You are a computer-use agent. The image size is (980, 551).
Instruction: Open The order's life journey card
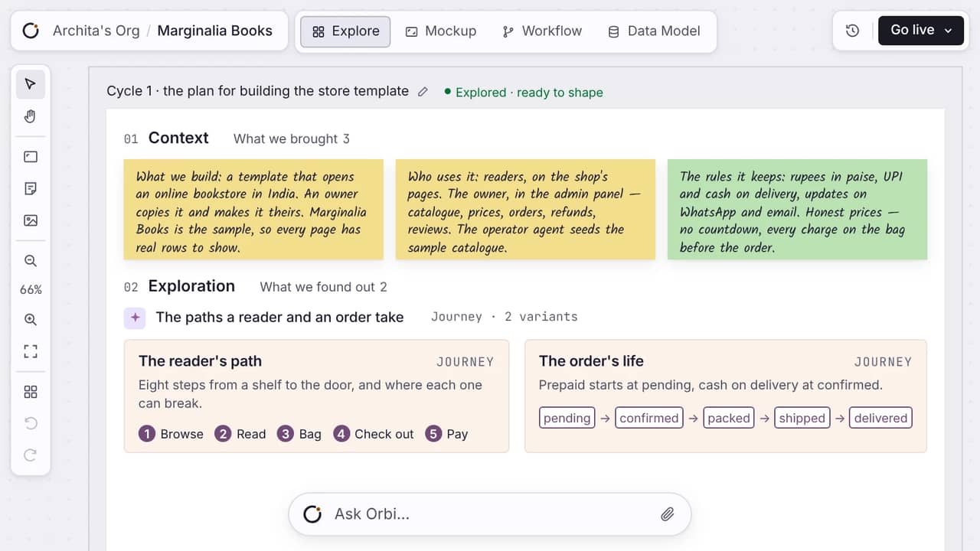coord(726,396)
